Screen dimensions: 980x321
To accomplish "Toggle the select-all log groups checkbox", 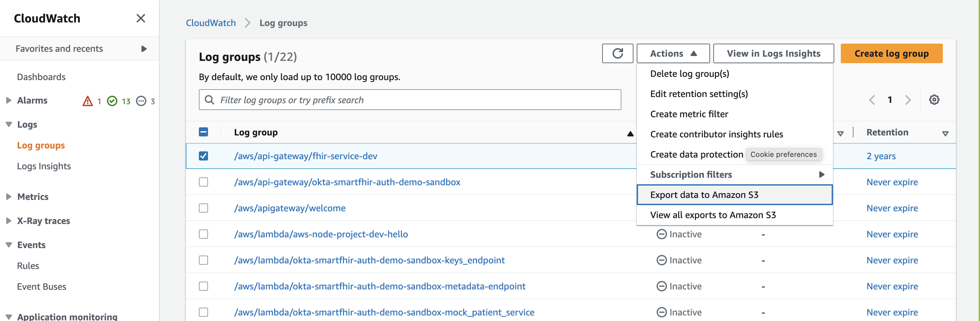I will pyautogui.click(x=203, y=132).
